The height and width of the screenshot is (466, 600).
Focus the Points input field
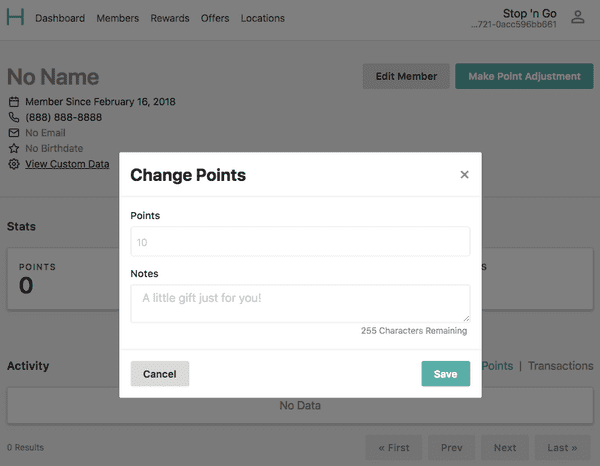click(300, 241)
